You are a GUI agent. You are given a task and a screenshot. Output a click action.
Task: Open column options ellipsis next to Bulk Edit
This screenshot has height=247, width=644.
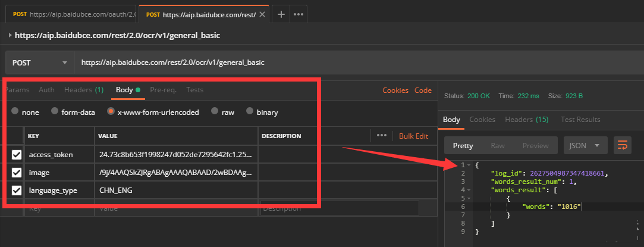tap(382, 136)
